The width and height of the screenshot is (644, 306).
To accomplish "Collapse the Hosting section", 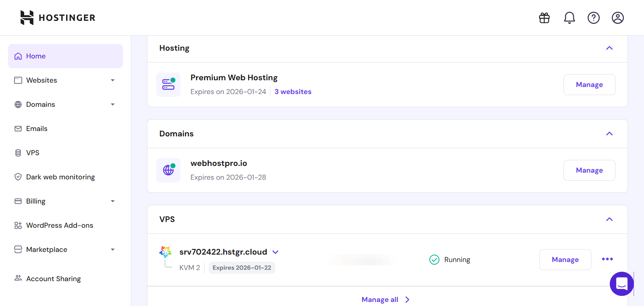I will pyautogui.click(x=609, y=48).
